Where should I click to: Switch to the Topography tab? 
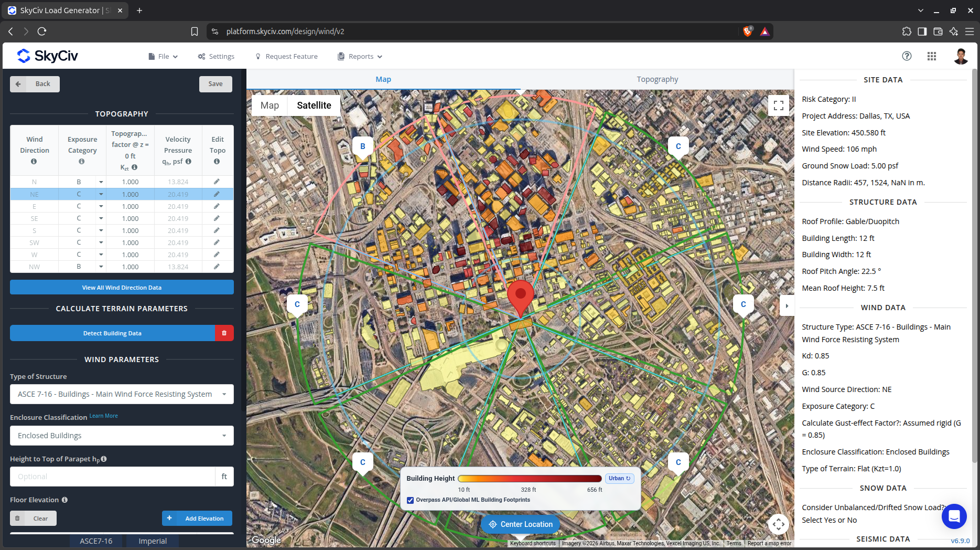(657, 79)
